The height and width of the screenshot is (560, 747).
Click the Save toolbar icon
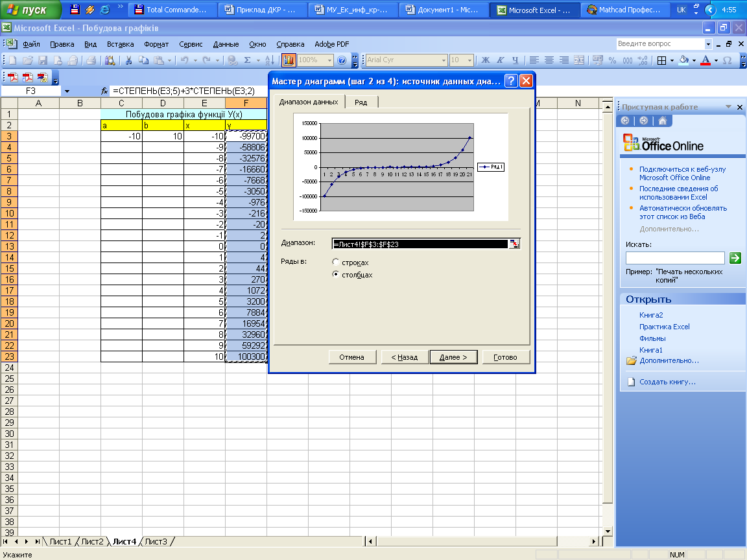43,60
